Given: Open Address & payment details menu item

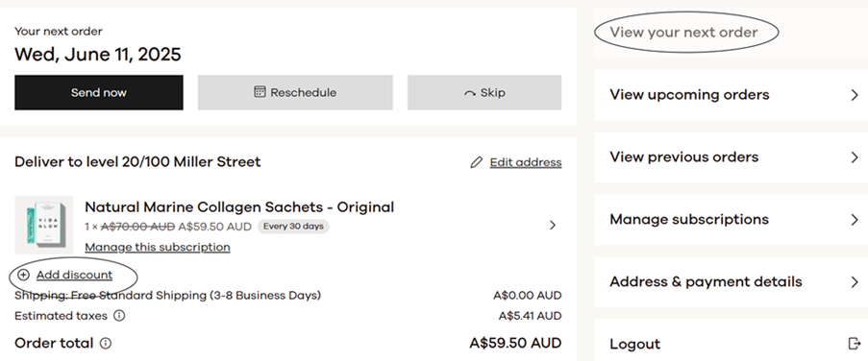Looking at the screenshot, I should pyautogui.click(x=731, y=282).
